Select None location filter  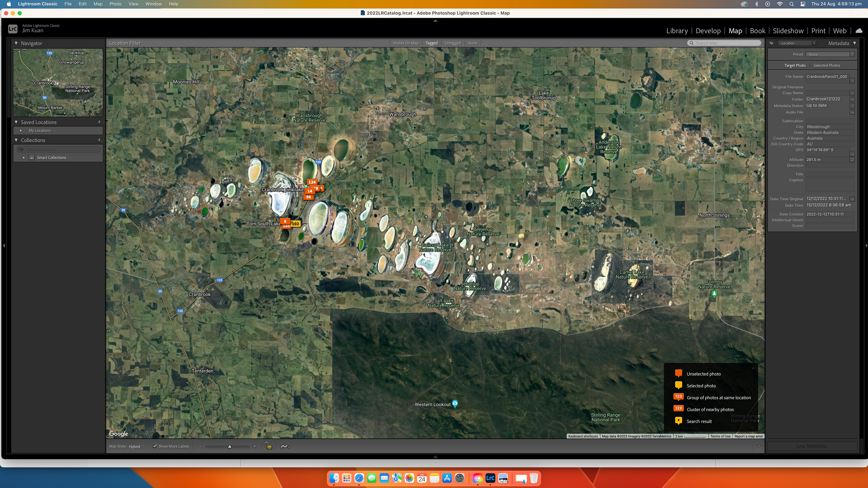pyautogui.click(x=472, y=43)
